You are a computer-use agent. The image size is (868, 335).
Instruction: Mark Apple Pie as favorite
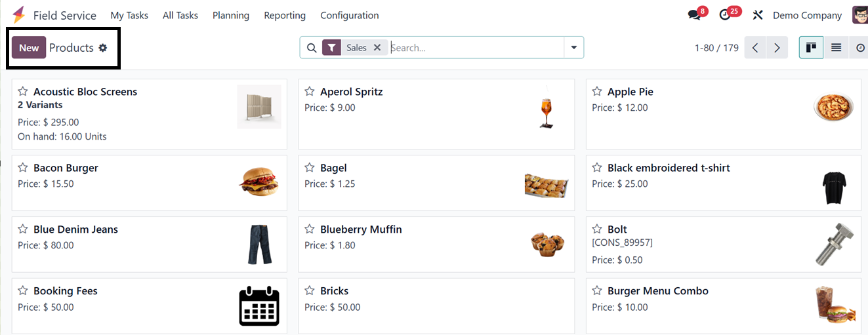[597, 92]
